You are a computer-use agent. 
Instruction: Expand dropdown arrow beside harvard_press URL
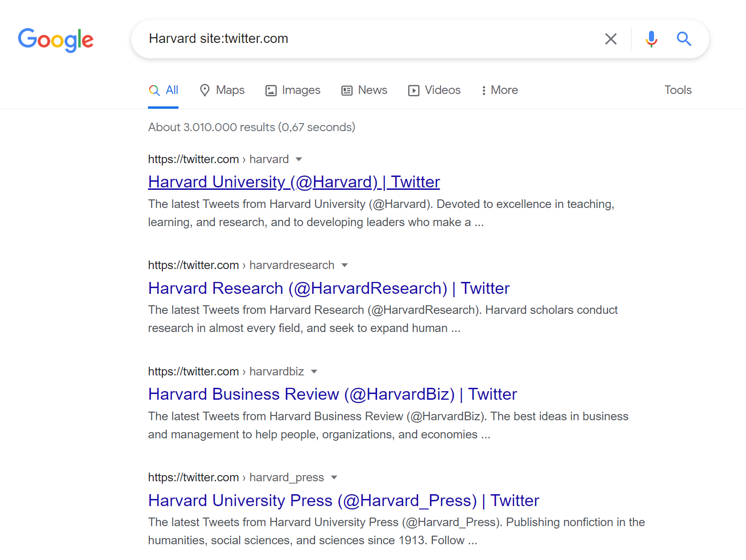coord(334,477)
